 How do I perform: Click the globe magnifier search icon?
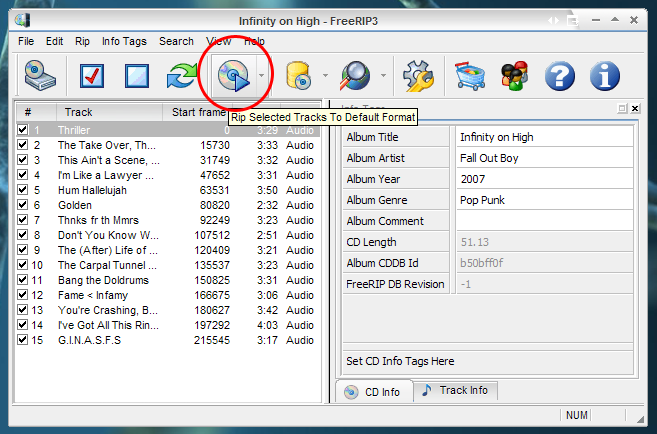[x=355, y=76]
